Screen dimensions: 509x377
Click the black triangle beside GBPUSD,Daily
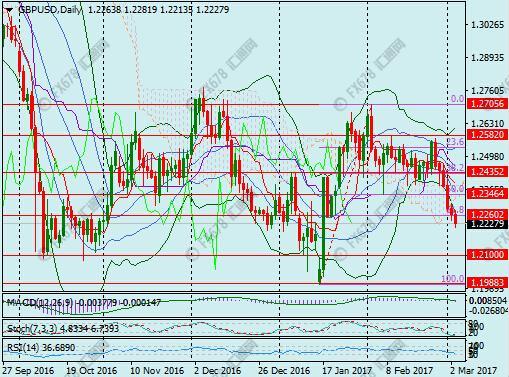click(x=9, y=10)
